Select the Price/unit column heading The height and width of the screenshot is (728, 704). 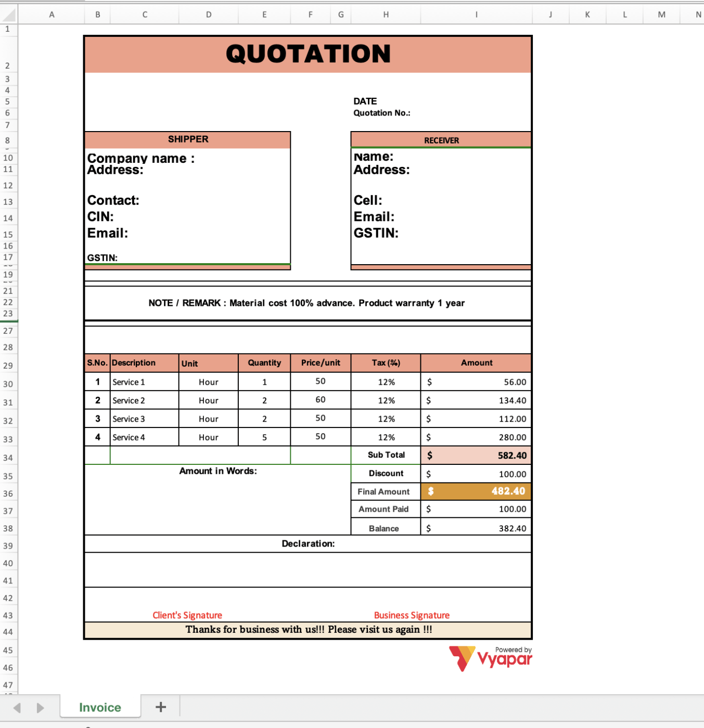(321, 363)
